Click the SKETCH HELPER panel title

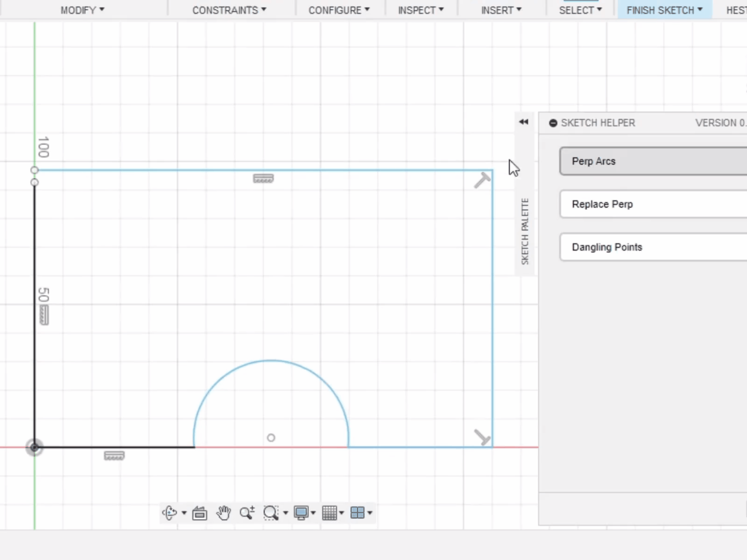(x=598, y=123)
